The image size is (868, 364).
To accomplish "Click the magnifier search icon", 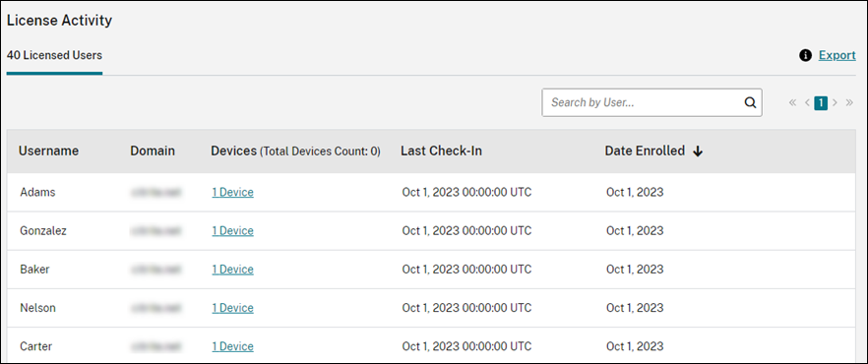I will tap(750, 102).
